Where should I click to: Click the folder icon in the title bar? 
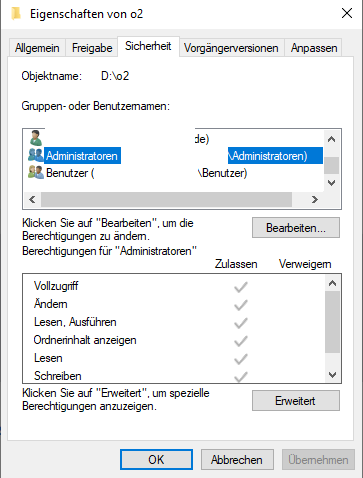tap(15, 14)
